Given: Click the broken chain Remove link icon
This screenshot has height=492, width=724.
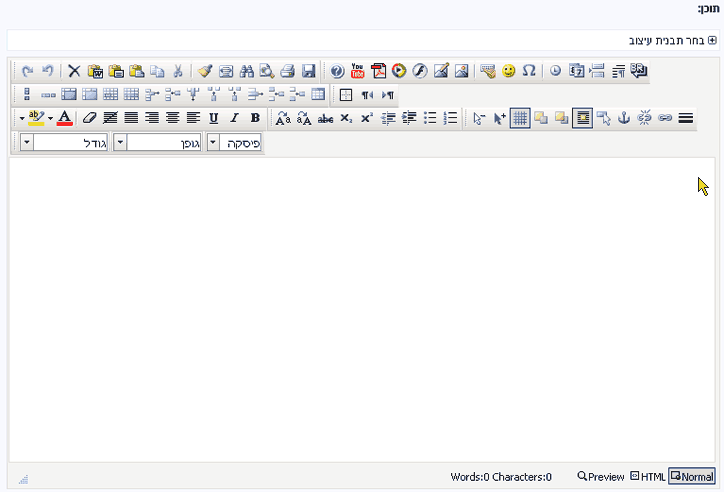Looking at the screenshot, I should click(644, 118).
